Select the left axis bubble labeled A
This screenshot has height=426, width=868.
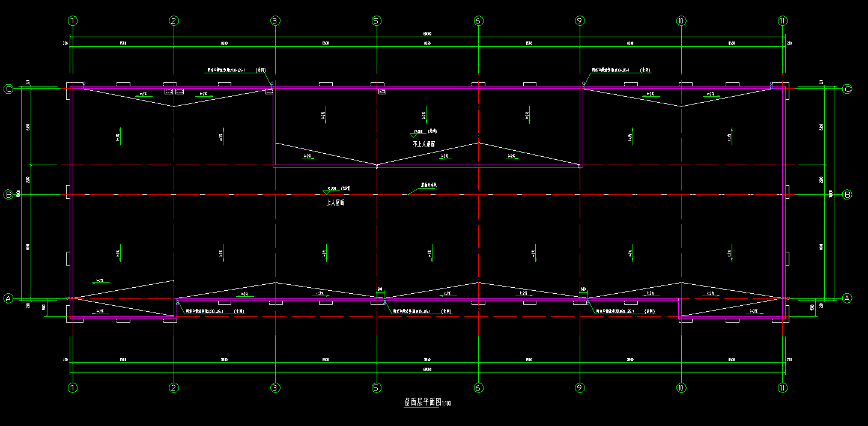coord(8,298)
